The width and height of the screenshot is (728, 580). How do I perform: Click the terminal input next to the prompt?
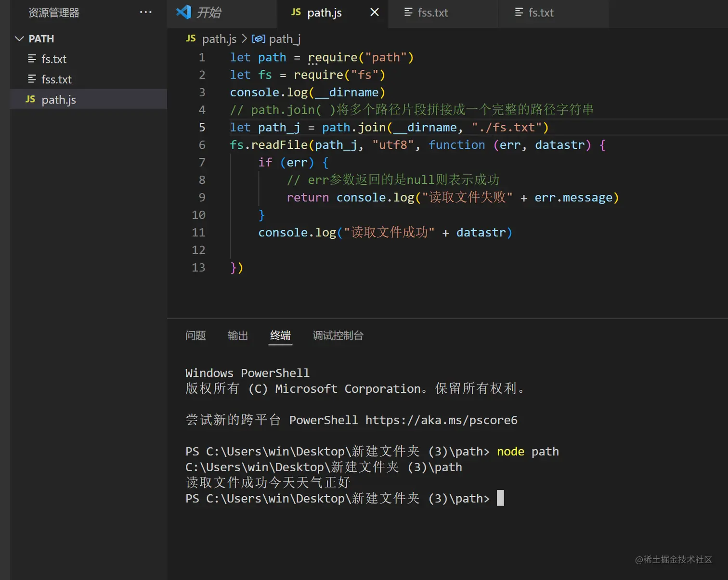(x=500, y=498)
